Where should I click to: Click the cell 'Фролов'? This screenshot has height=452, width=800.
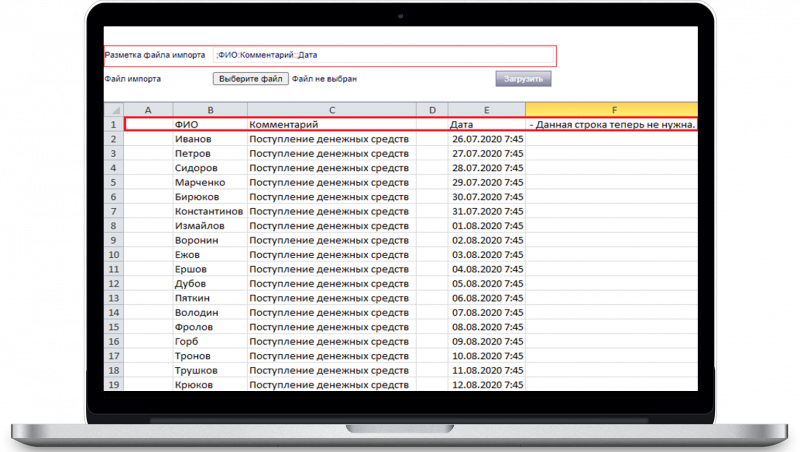[x=210, y=327]
